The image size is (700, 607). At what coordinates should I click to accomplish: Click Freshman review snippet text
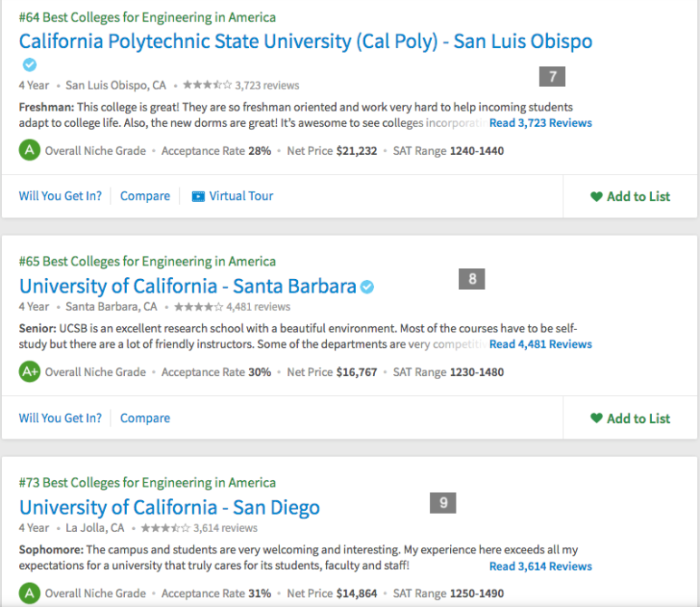[x=295, y=115]
